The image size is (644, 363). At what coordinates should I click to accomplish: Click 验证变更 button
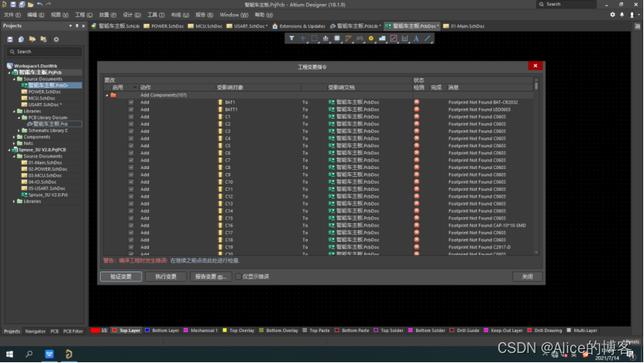click(121, 277)
